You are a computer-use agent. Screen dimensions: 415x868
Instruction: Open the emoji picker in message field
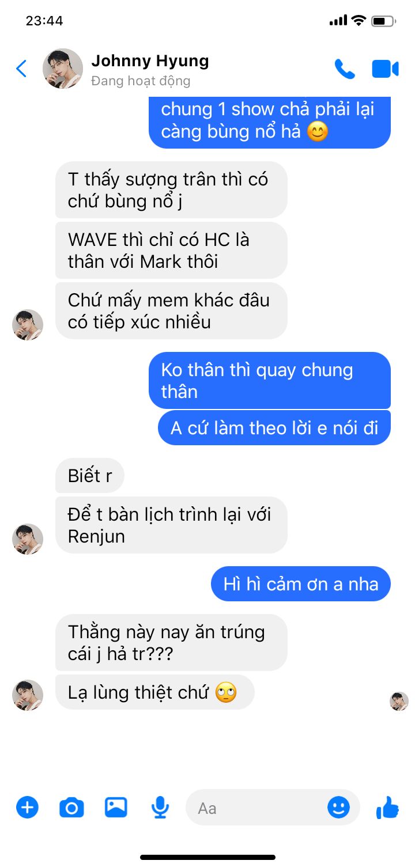338,807
